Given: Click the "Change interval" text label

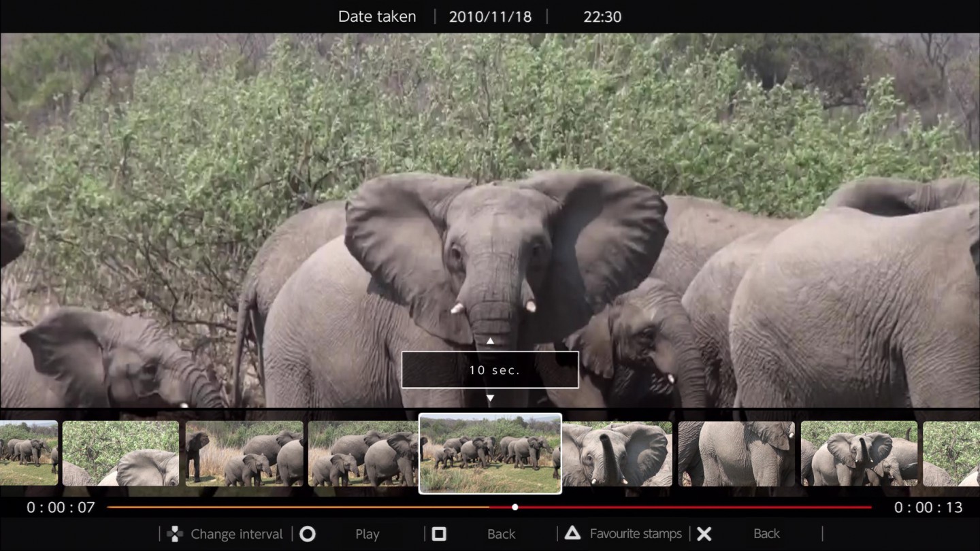Looking at the screenshot, I should click(236, 534).
